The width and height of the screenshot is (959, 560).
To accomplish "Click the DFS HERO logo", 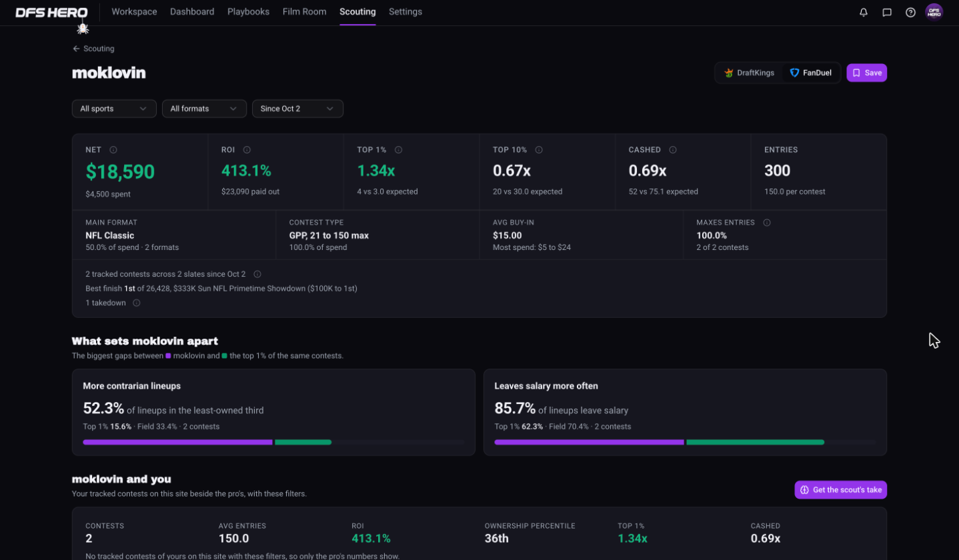I will tap(52, 12).
